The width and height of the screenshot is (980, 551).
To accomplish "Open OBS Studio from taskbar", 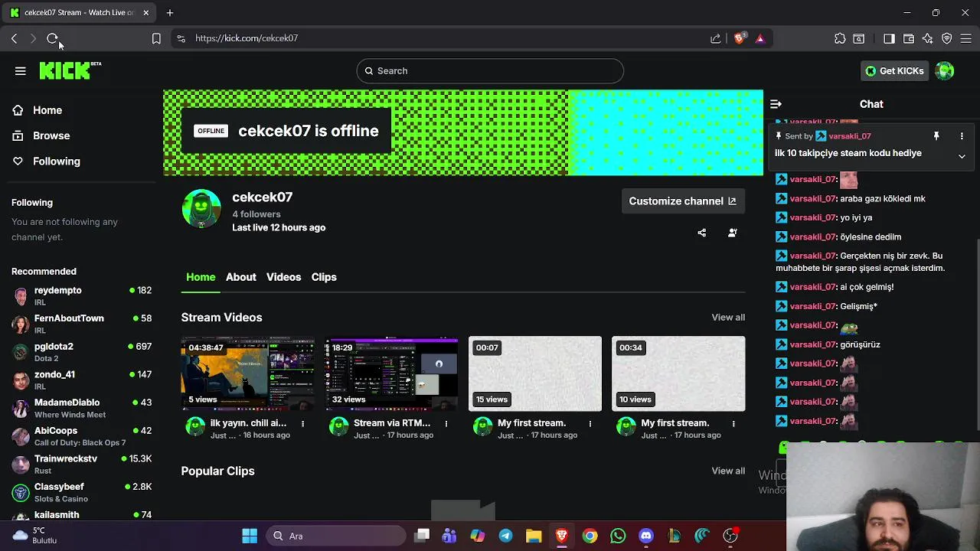I will tap(730, 536).
